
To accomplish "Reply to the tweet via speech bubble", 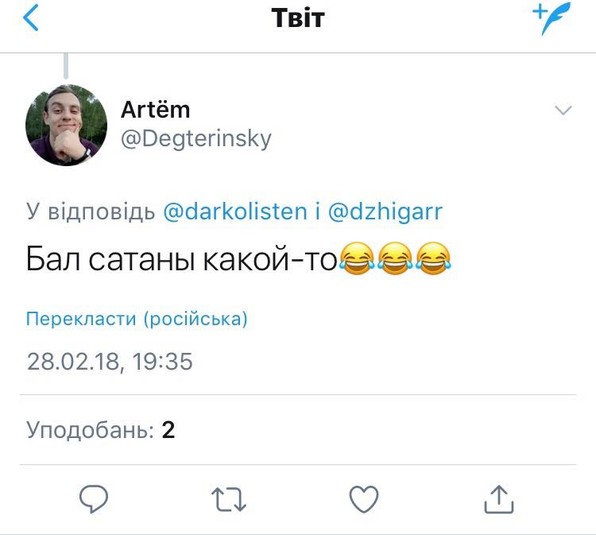I will click(94, 499).
